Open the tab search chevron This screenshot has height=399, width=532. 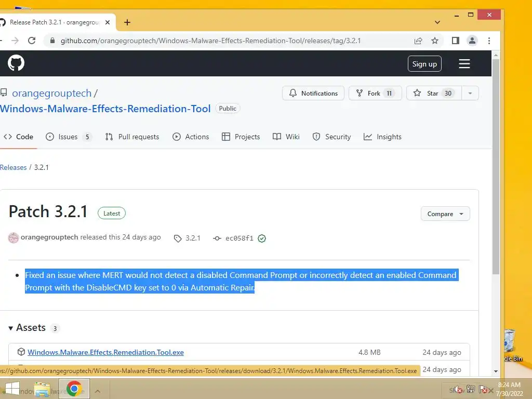tap(437, 22)
